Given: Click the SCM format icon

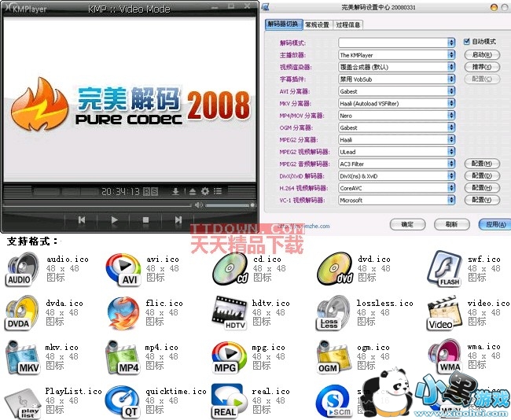Looking at the screenshot, I should click(333, 402).
